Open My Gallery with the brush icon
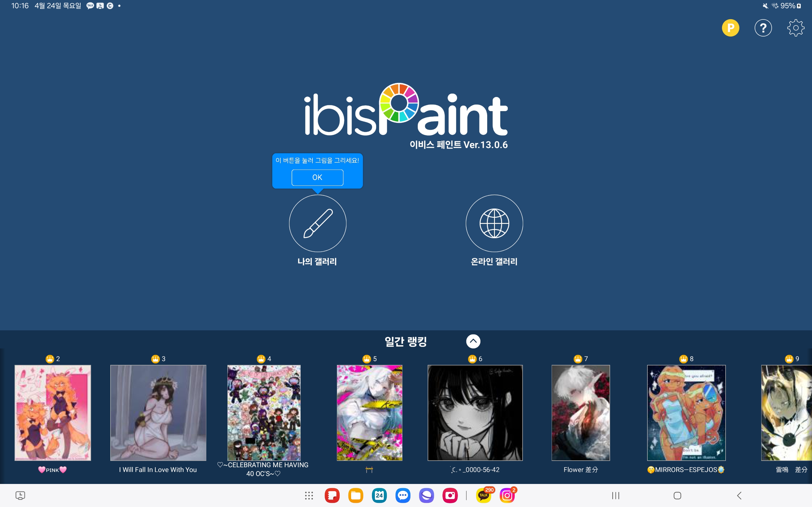Viewport: 812px width, 507px height. (x=317, y=223)
